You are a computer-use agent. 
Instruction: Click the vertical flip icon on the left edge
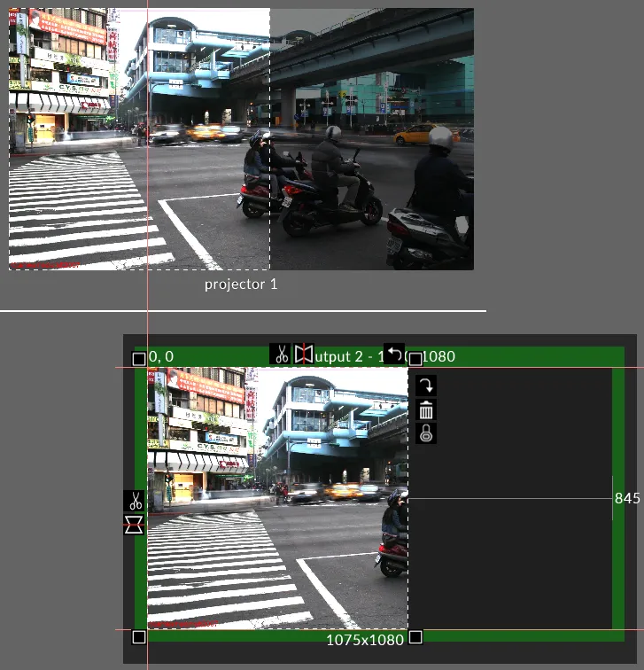point(134,524)
